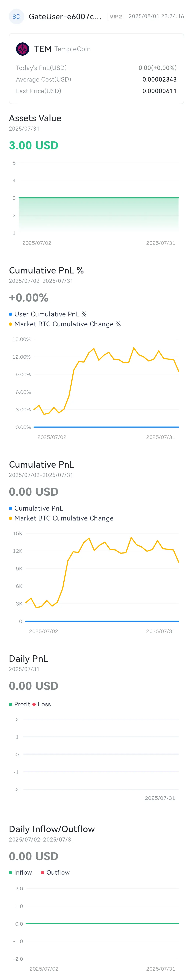Toggle the green Profit legend item
The height and width of the screenshot is (980, 193).
pyautogui.click(x=19, y=704)
